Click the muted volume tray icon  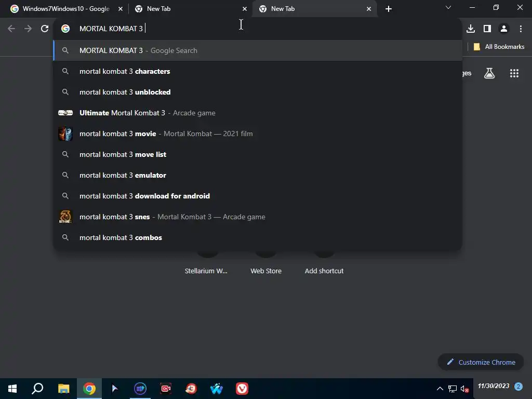point(464,389)
